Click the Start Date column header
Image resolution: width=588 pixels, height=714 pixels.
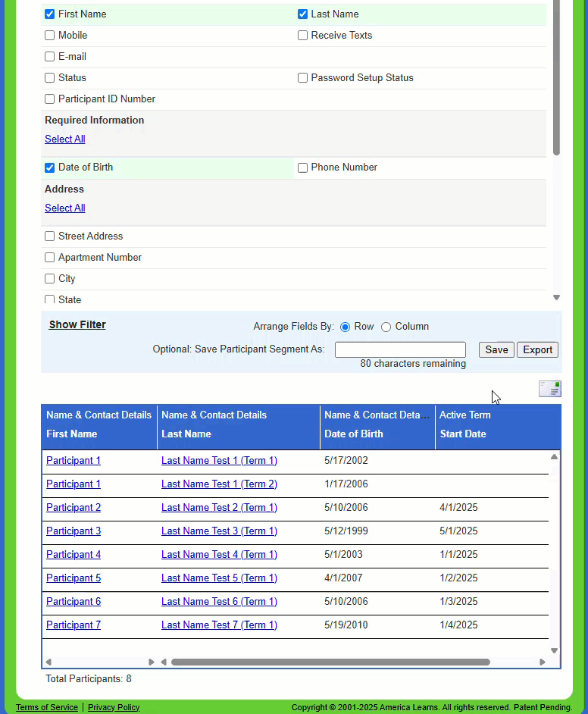463,434
